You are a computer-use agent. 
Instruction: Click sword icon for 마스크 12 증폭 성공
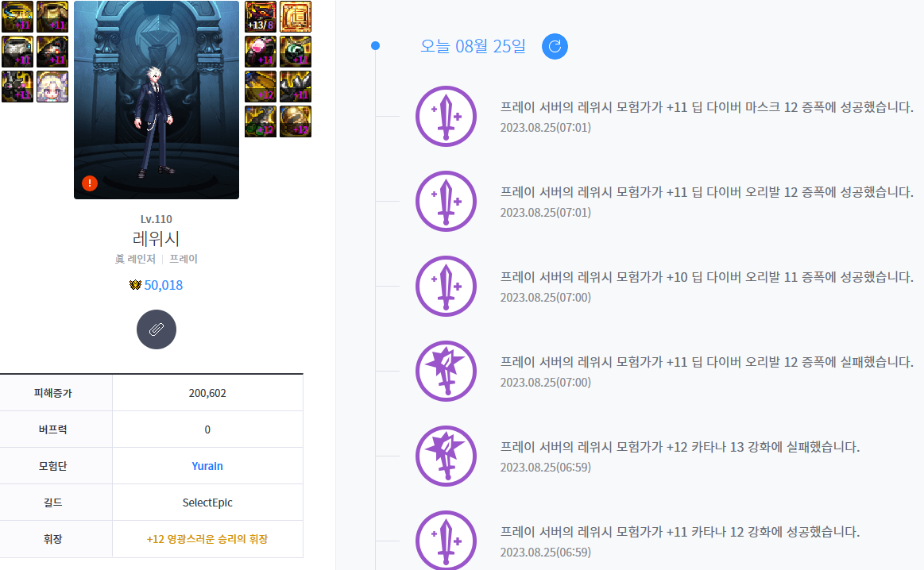point(446,117)
